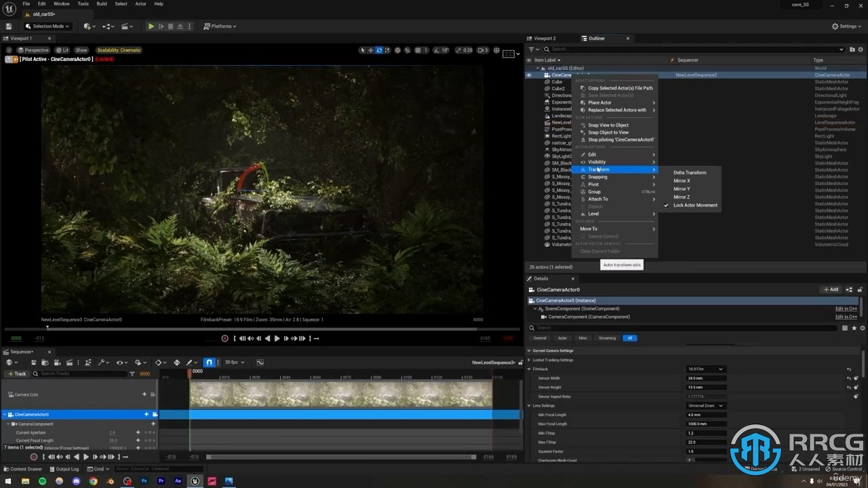Viewport: 868px width, 488px height.
Task: Reset Sensor Width to default arrow
Action: [849, 378]
